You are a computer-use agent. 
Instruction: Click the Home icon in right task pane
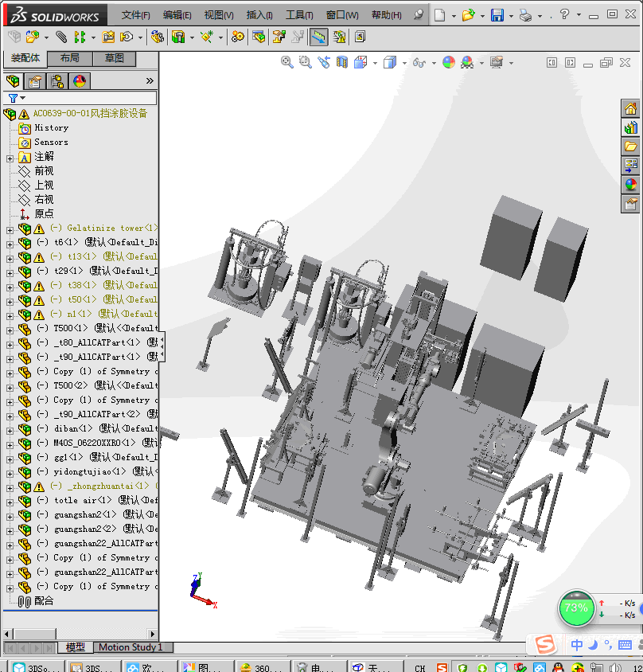click(x=630, y=109)
